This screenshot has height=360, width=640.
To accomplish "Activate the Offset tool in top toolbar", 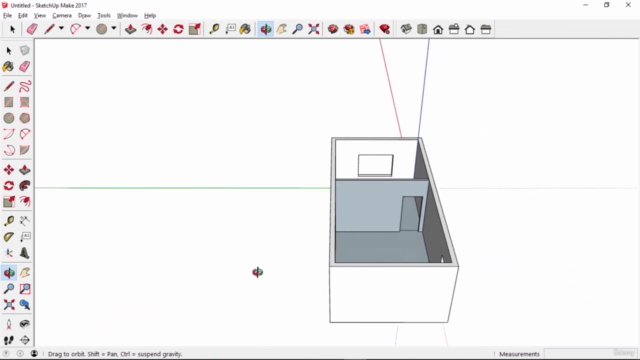I will point(147,29).
